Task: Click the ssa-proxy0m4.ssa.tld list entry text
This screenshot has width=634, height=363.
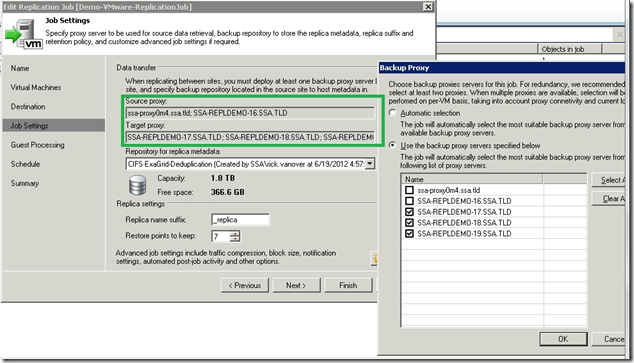Action: pyautogui.click(x=448, y=190)
